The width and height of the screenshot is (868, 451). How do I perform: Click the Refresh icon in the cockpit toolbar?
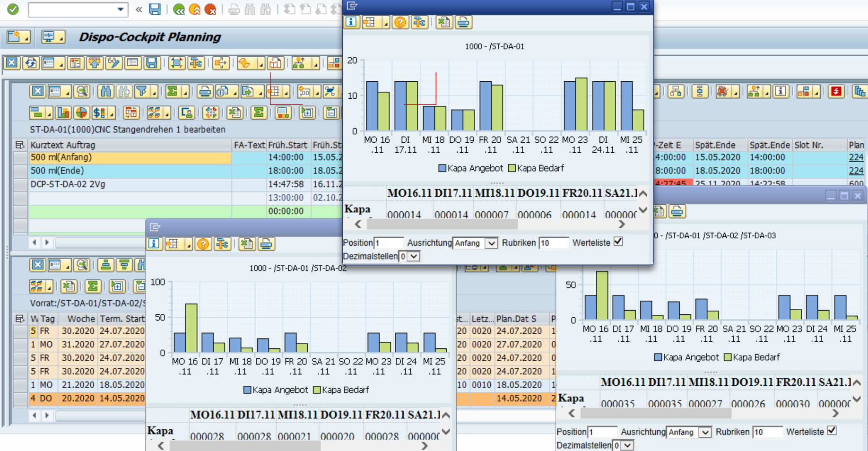31,63
